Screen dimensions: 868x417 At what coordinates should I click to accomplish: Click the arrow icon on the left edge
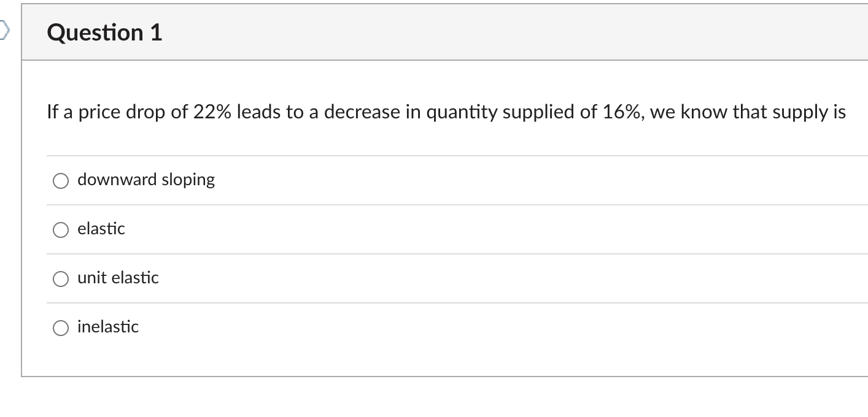pos(4,29)
